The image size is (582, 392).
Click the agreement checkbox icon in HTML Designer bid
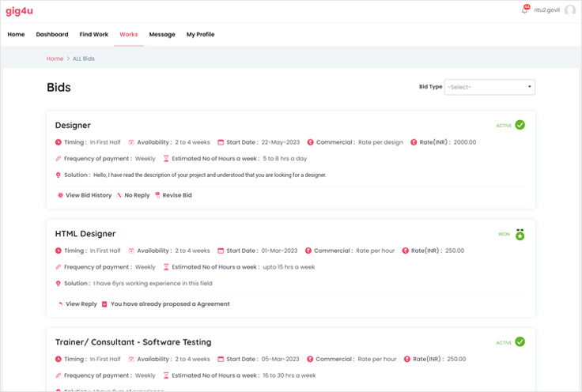tap(105, 303)
